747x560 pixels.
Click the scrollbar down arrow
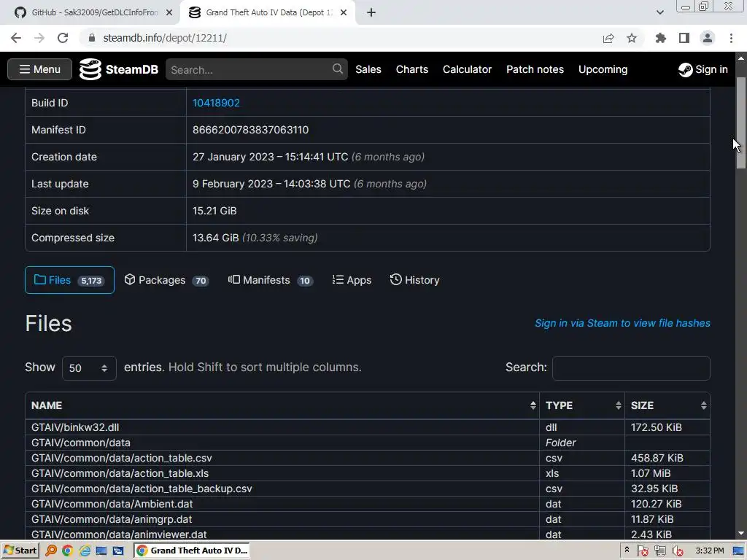[x=741, y=533]
